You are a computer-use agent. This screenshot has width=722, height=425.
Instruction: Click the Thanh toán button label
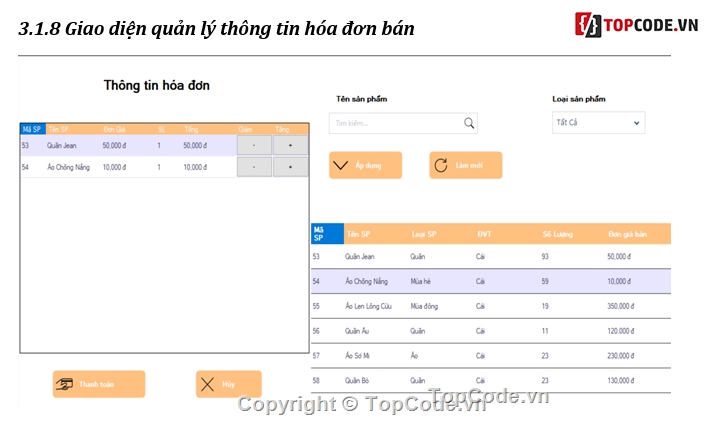tap(96, 384)
